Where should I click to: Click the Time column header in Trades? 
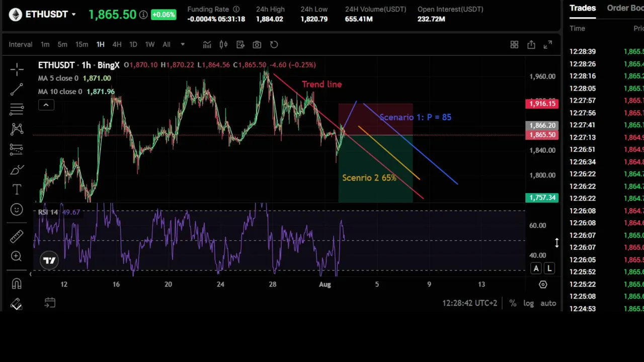click(x=577, y=29)
